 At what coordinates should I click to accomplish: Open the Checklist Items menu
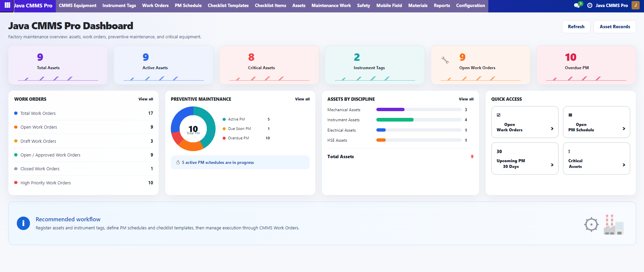tap(270, 6)
